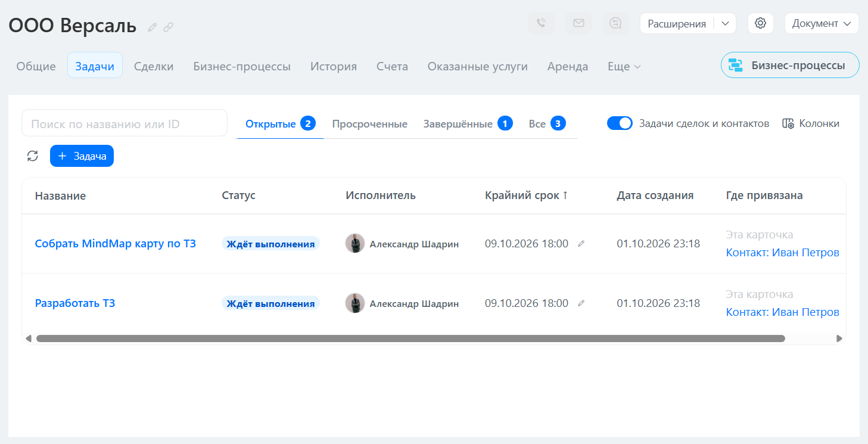Open task Собрать MindMap карту по ТЗ
868x444 pixels.
click(x=116, y=243)
